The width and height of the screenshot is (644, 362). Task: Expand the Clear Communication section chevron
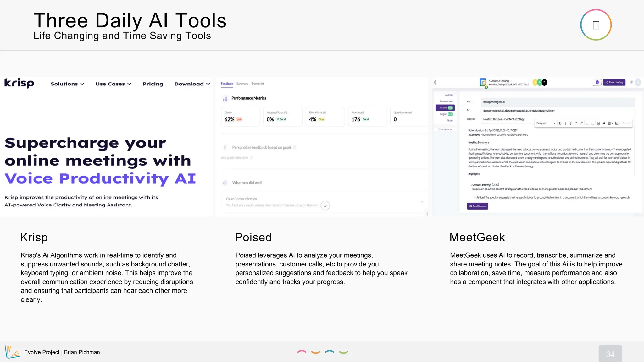(422, 202)
